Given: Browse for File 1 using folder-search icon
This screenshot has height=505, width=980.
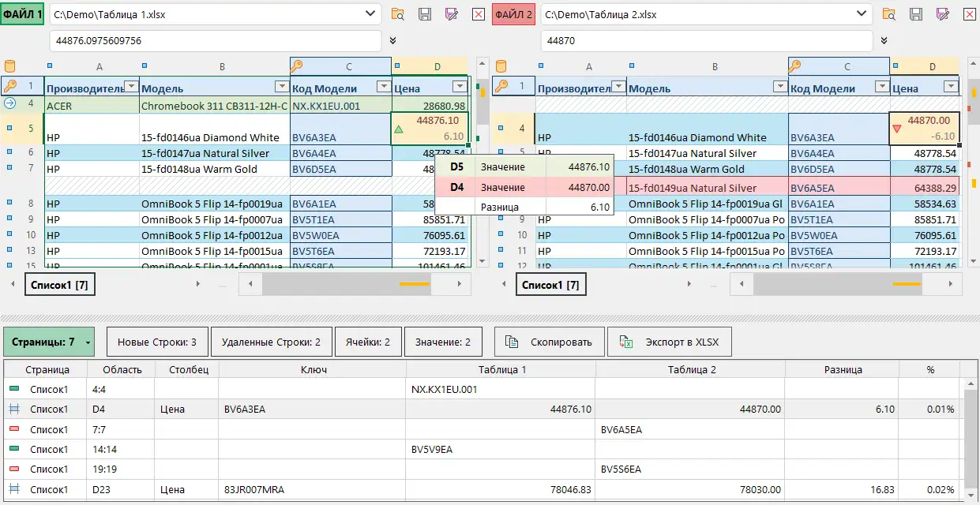Looking at the screenshot, I should pyautogui.click(x=398, y=14).
